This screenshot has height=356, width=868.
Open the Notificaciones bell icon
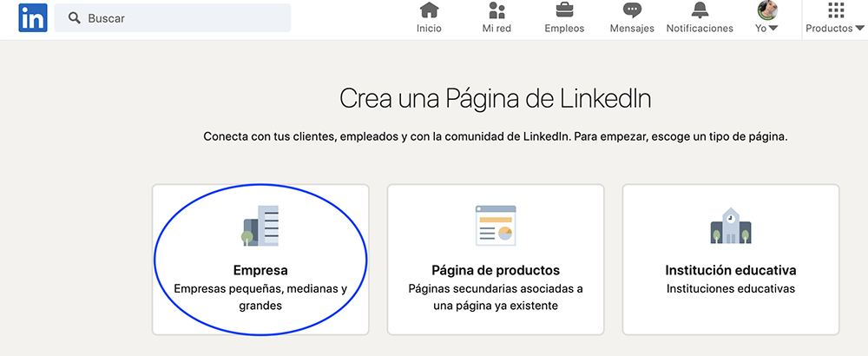(x=700, y=10)
